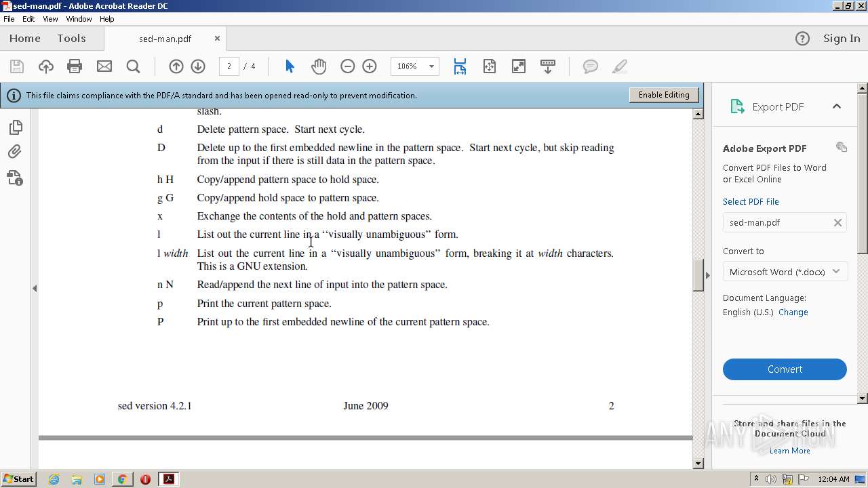The width and height of the screenshot is (868, 488).
Task: Expand the left navigation pane arrow
Action: pyautogui.click(x=35, y=288)
